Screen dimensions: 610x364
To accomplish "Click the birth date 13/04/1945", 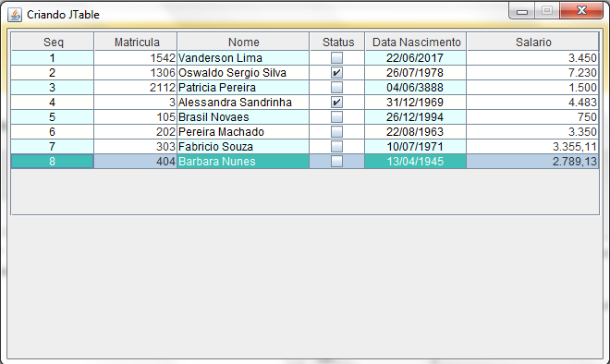I will [415, 162].
